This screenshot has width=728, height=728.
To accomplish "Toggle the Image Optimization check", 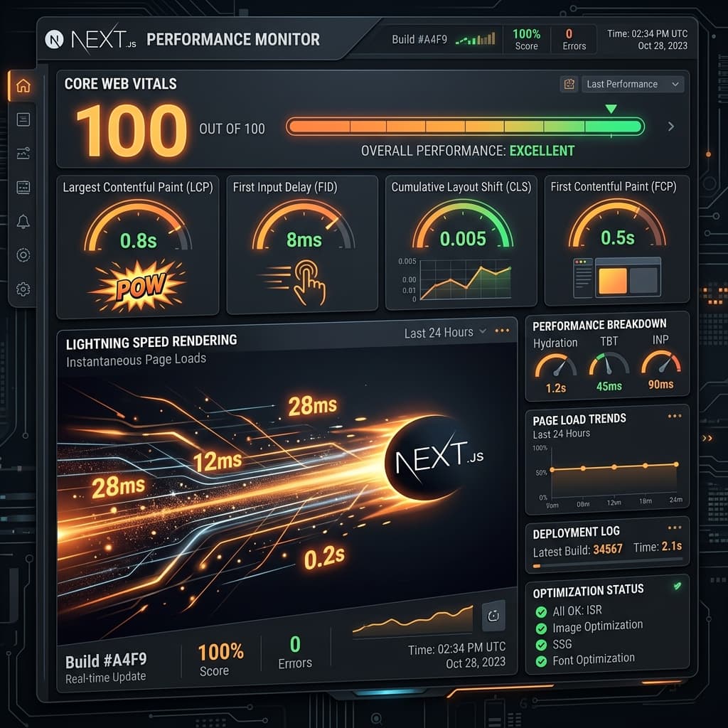I will (541, 628).
